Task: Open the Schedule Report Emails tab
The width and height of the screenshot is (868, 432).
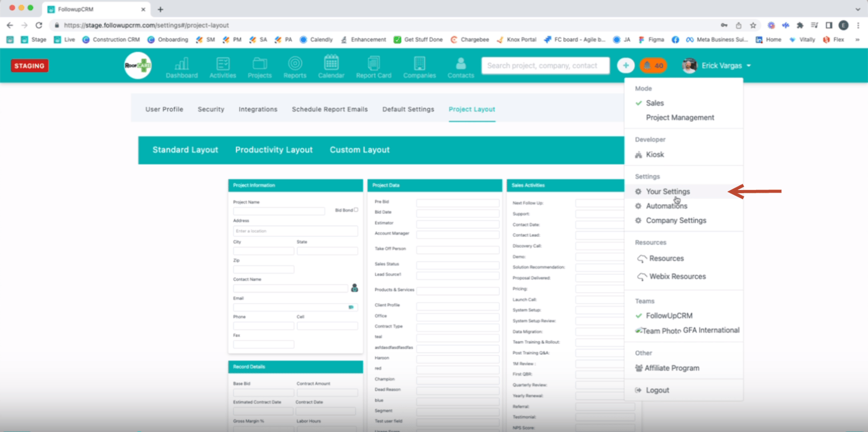Action: click(330, 109)
